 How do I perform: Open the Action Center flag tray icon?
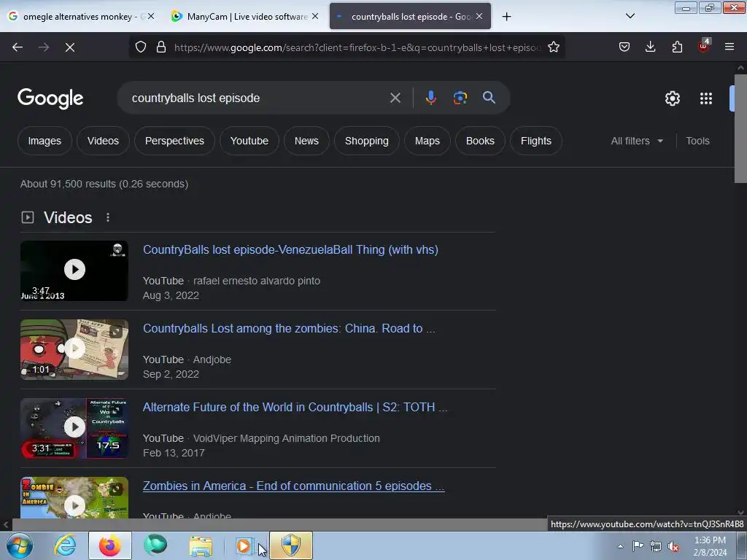(638, 546)
